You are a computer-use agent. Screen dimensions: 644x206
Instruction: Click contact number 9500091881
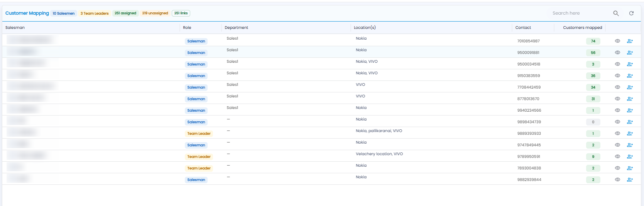click(528, 53)
